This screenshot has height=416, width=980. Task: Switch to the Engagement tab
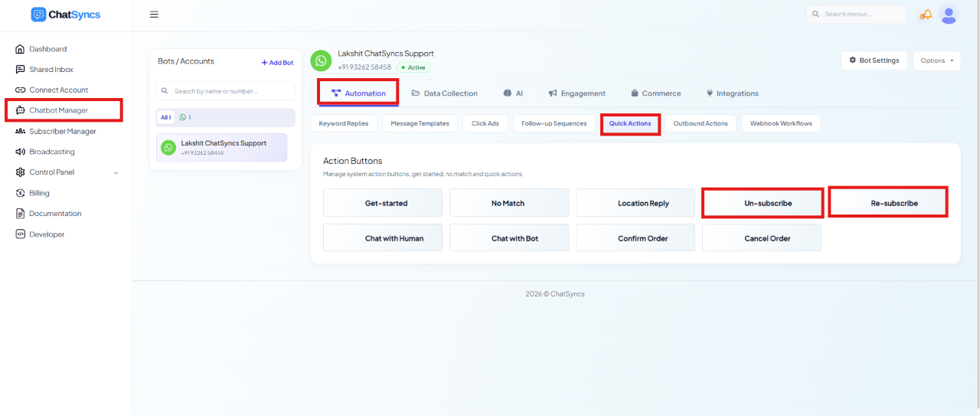(x=577, y=93)
